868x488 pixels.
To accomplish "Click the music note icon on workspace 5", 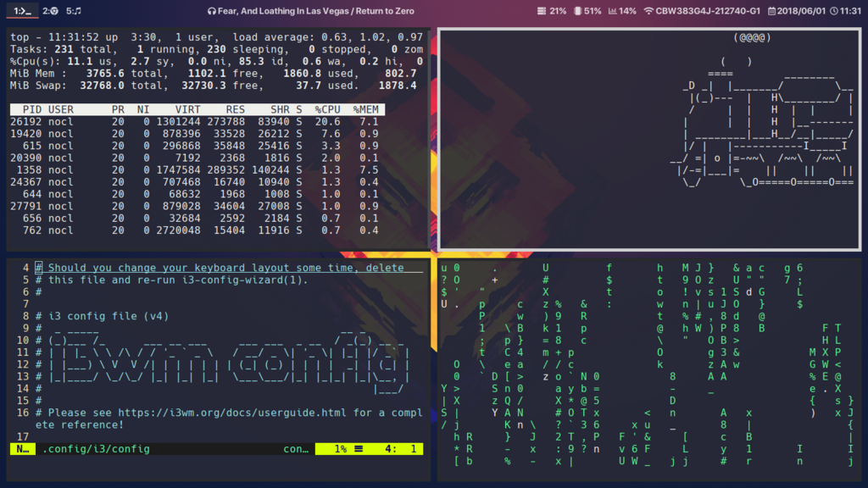I will (x=78, y=11).
